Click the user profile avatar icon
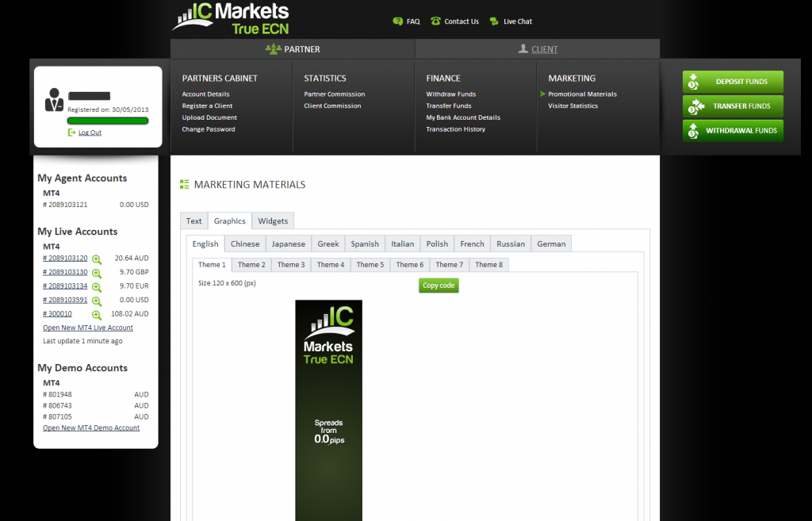 coord(54,101)
